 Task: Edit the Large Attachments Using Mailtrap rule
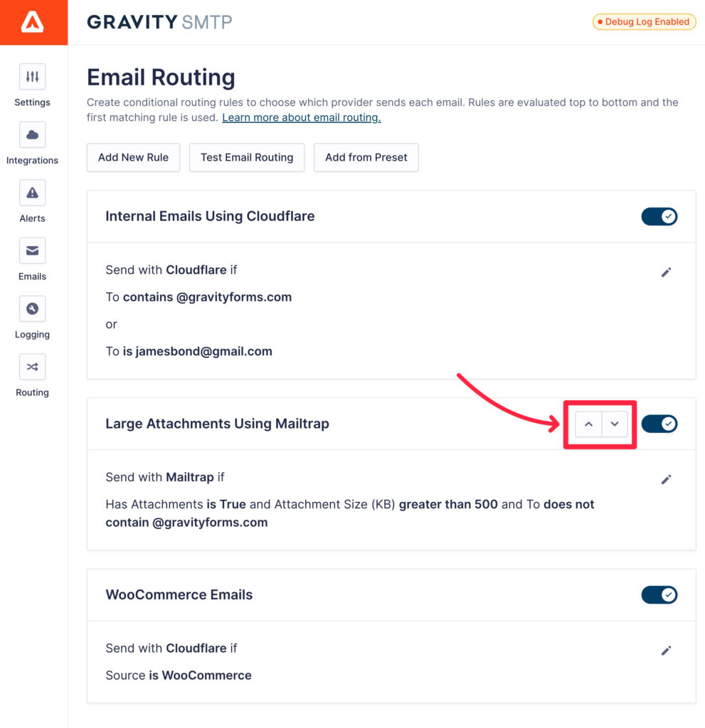[x=666, y=480]
